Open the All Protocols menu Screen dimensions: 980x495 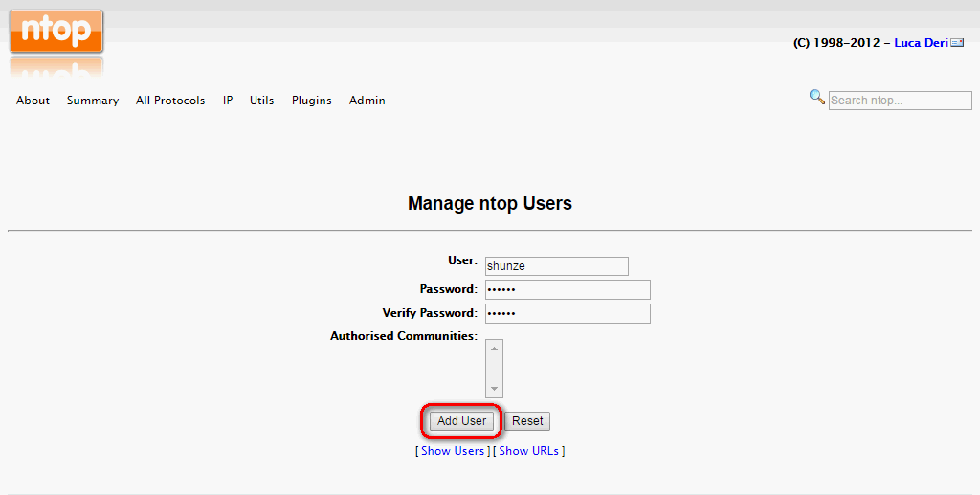point(170,101)
